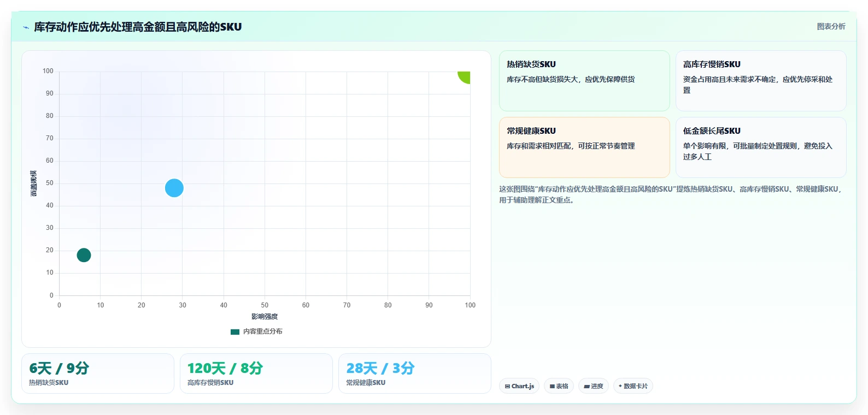
Task: Click the 常规健康SKU label under 28天
Action: (366, 383)
